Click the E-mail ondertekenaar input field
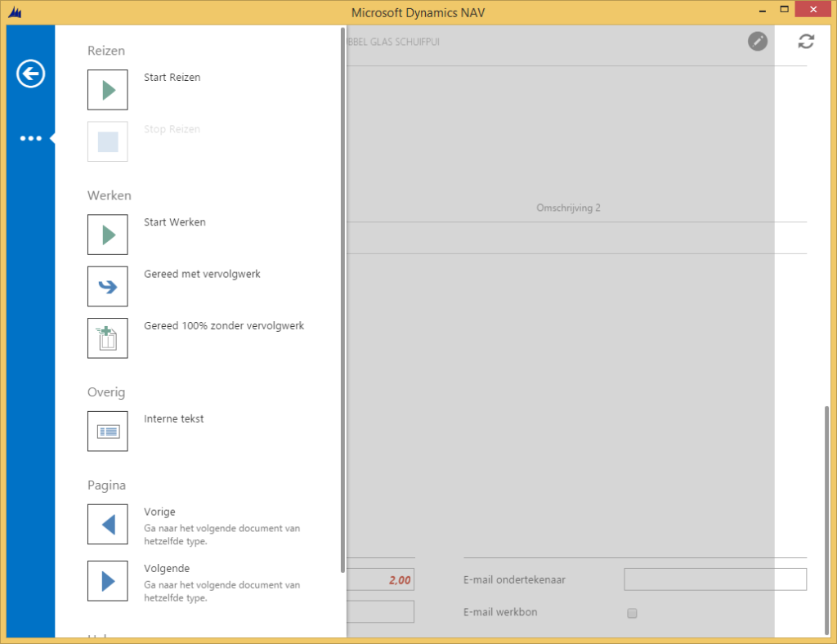The height and width of the screenshot is (644, 837). tap(714, 579)
